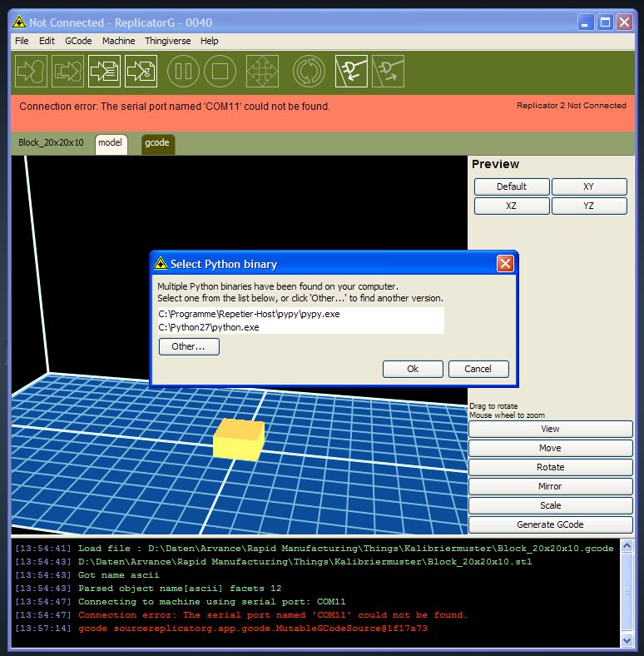Open the Control Panel arrows icon

(262, 71)
